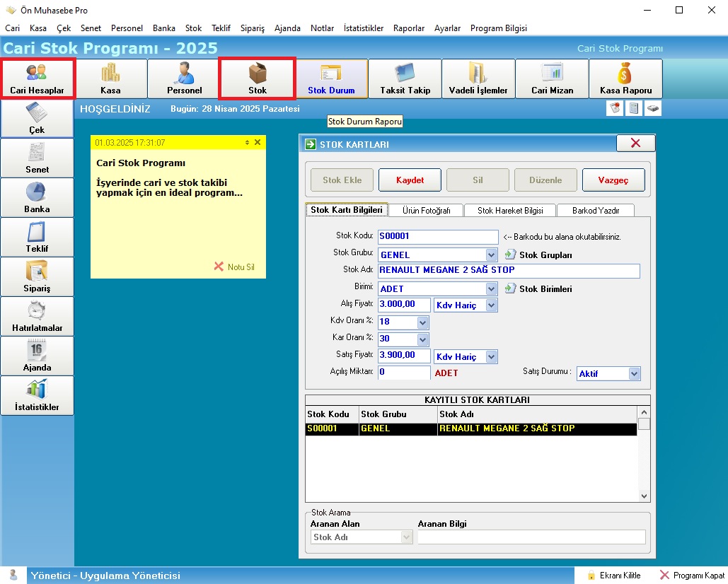
Task: Click the Satış Fiyatı field
Action: pyautogui.click(x=404, y=356)
